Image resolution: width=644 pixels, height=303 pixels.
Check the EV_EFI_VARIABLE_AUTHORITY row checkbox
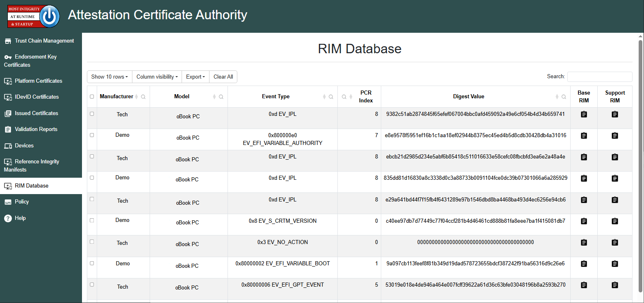tap(92, 135)
